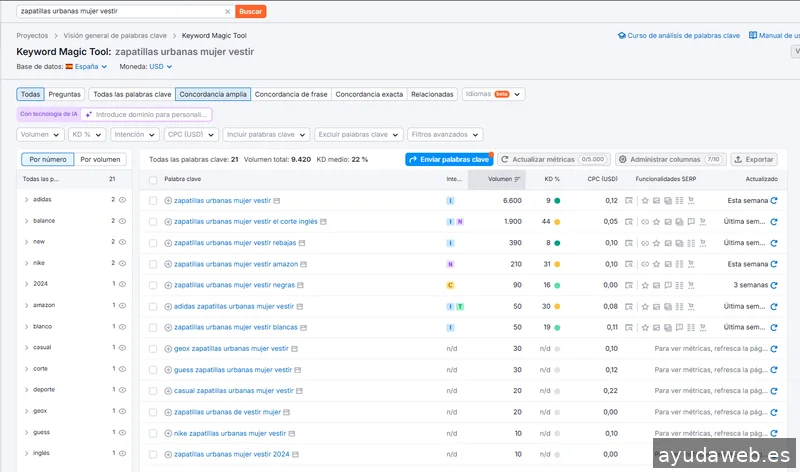Click refresh icon for 'zapatillas urbanas mujer vestir' row

tap(773, 200)
